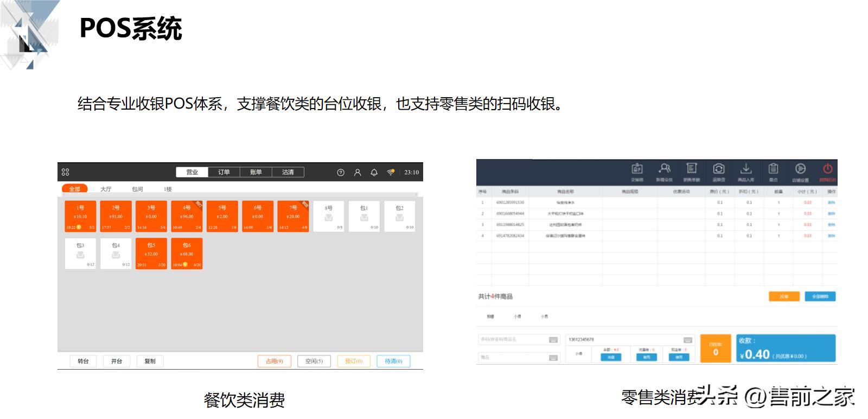
Task: Delete row 4 item 6914782082434
Action: click(x=831, y=236)
